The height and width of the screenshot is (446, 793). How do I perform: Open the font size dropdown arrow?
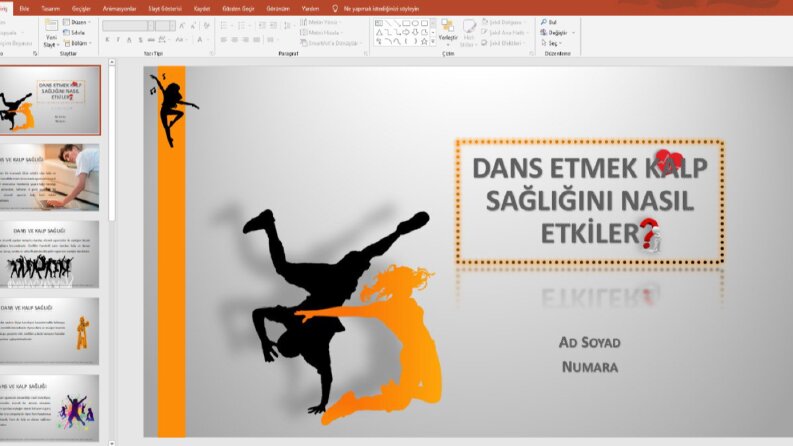point(172,26)
